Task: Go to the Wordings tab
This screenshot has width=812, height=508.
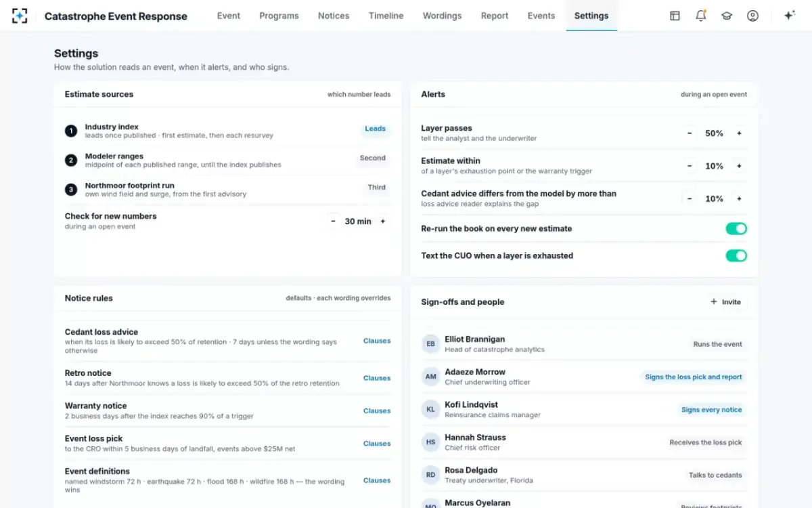Action: 443,16
